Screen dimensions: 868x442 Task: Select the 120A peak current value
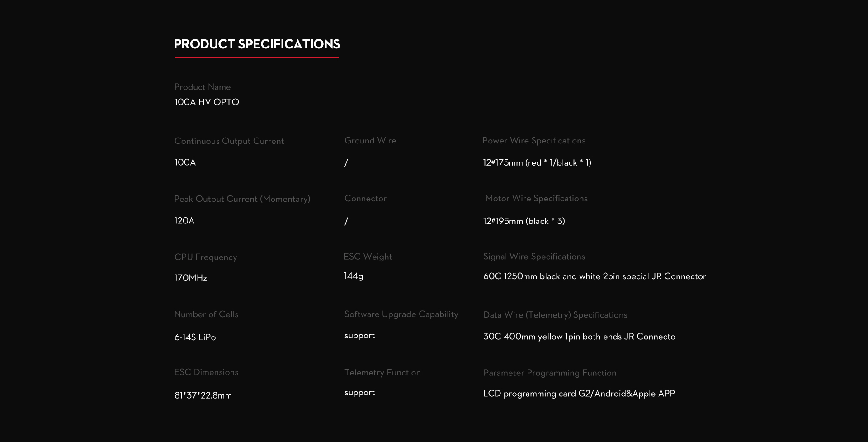point(184,221)
